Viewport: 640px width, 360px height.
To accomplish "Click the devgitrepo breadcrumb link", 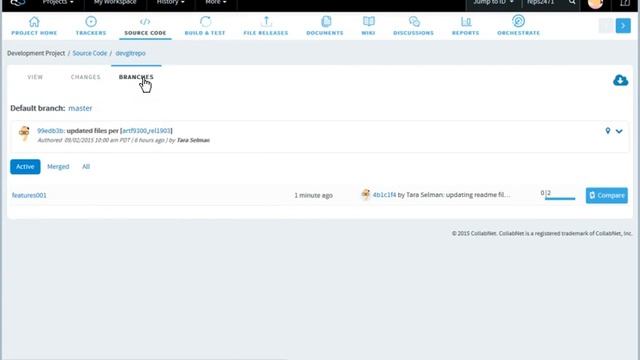I will pos(130,53).
